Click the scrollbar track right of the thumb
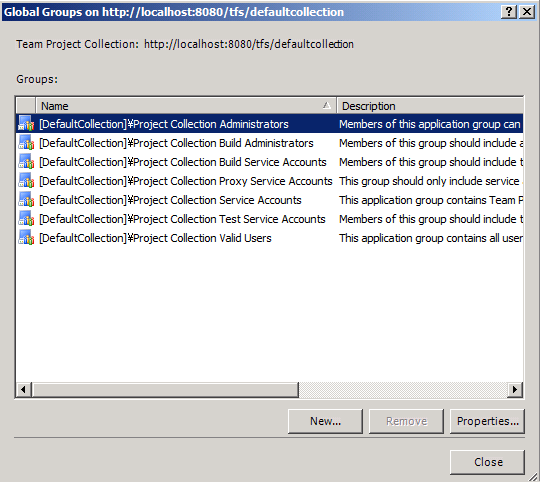Viewport: 540px width, 482px height. [x=403, y=390]
